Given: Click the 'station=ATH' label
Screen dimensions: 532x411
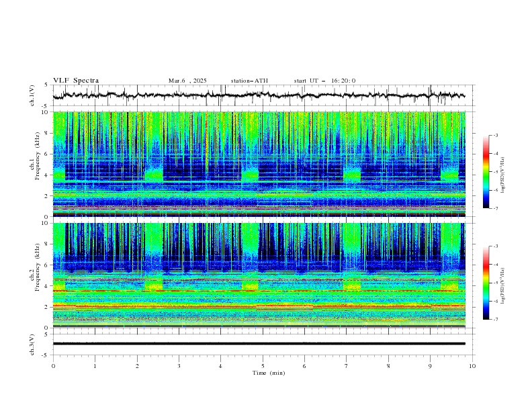Looking at the screenshot, I should pyautogui.click(x=249, y=81).
